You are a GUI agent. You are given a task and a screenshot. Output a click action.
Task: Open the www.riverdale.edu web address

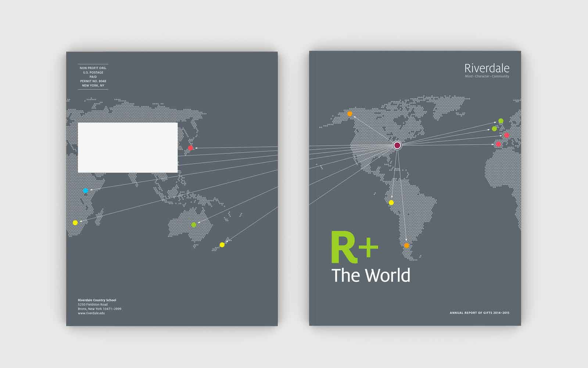pyautogui.click(x=92, y=313)
